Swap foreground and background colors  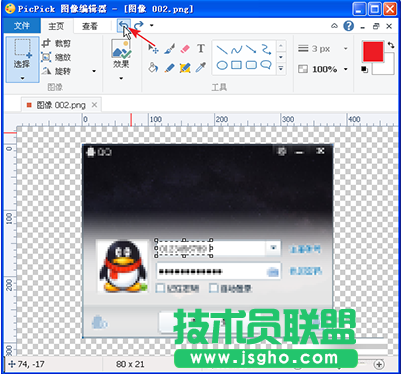pyautogui.click(x=391, y=45)
